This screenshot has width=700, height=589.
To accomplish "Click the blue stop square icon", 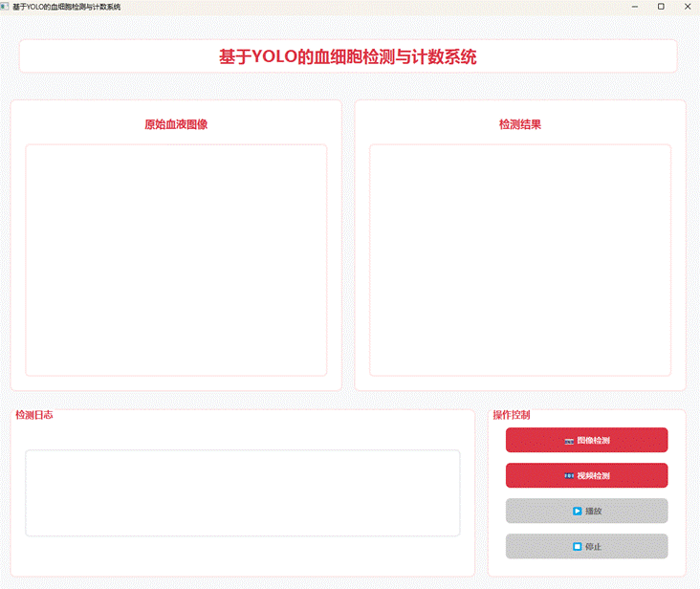I will pyautogui.click(x=577, y=547).
